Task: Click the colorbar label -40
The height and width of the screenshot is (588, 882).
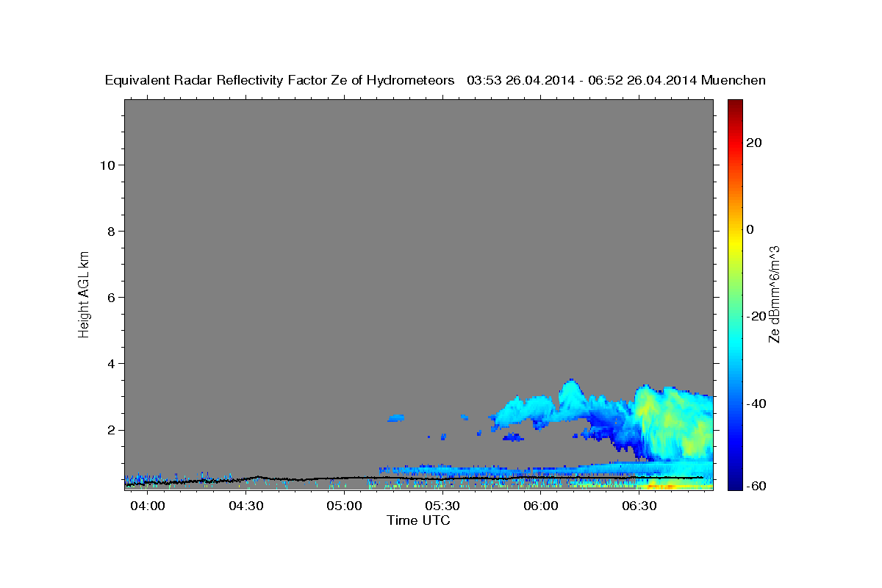Action: pos(756,404)
